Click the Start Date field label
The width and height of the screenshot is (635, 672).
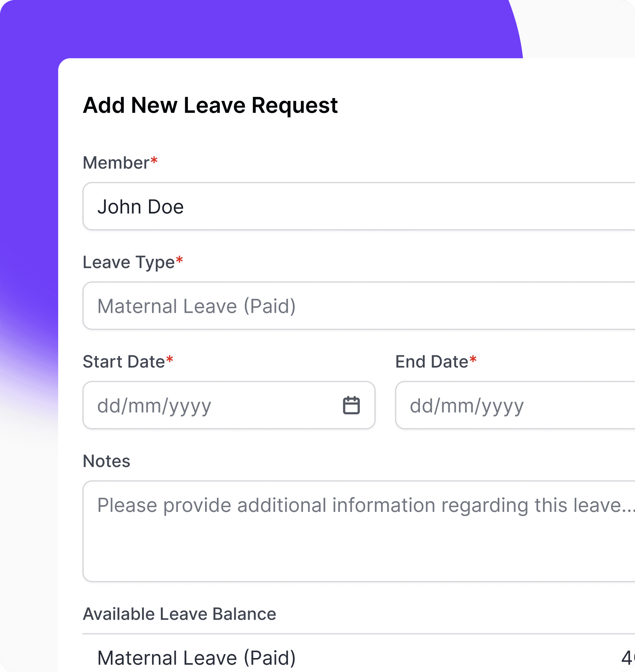(124, 361)
